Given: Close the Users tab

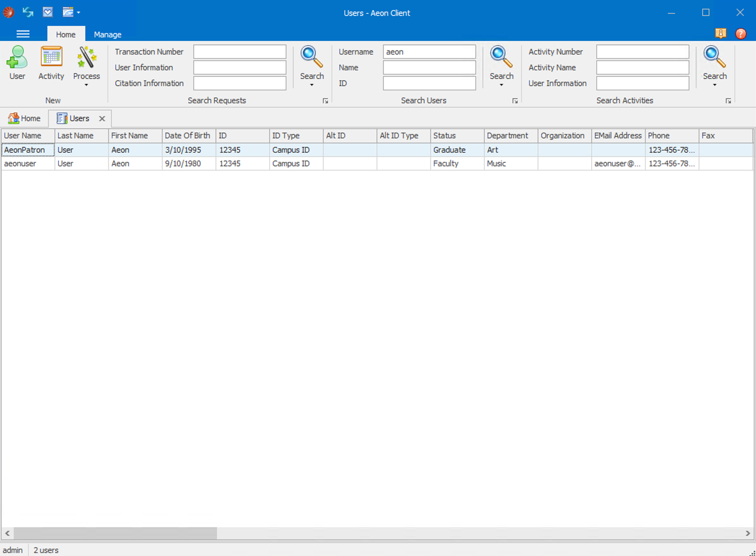Looking at the screenshot, I should [x=102, y=119].
